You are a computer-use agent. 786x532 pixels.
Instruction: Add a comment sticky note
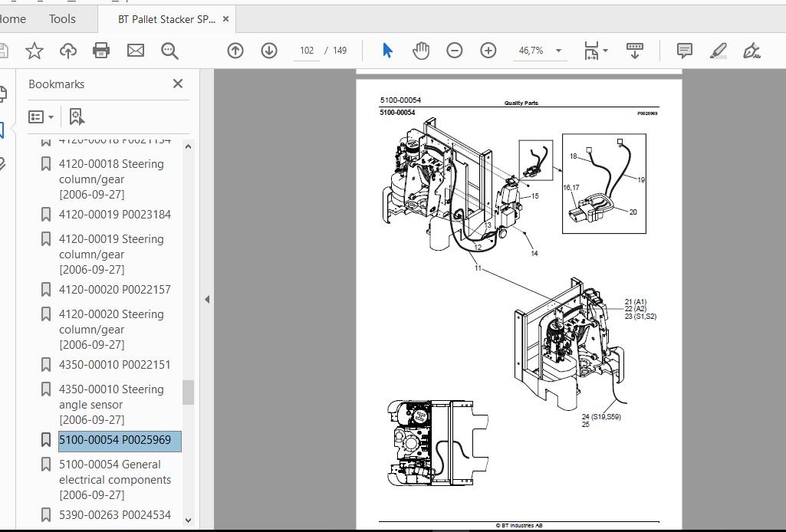[685, 51]
